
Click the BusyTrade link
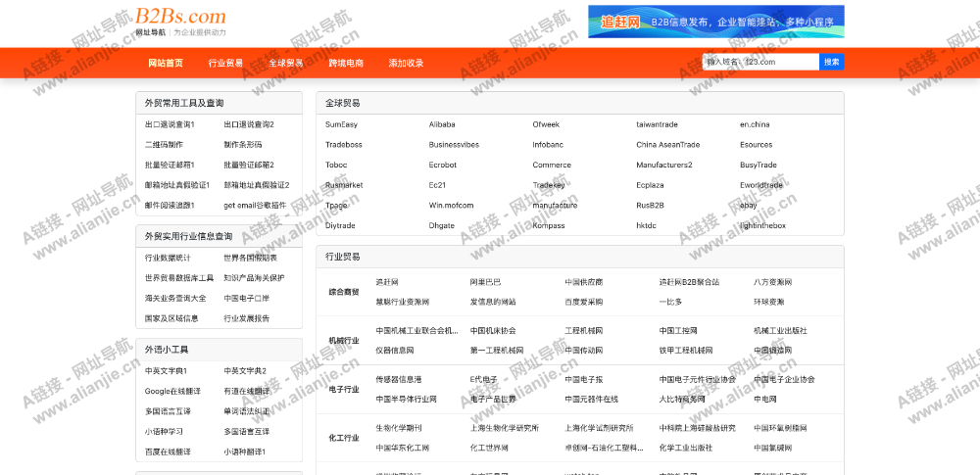coord(759,165)
